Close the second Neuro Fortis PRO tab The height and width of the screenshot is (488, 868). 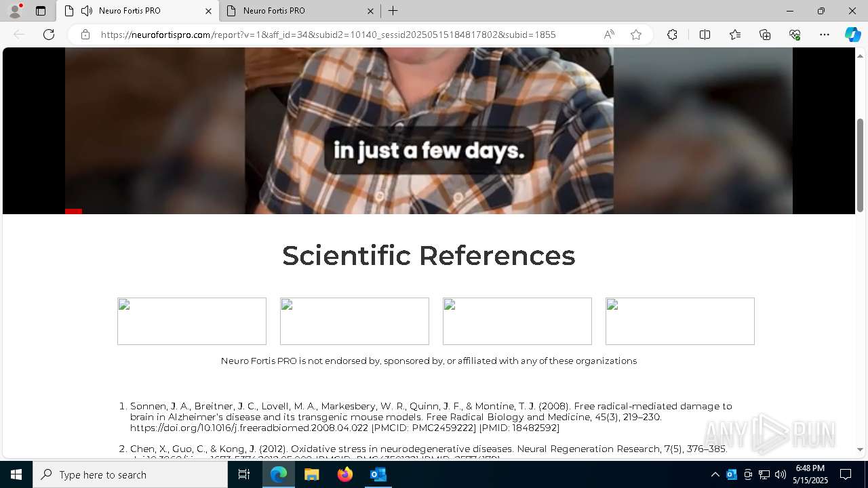pyautogui.click(x=370, y=11)
